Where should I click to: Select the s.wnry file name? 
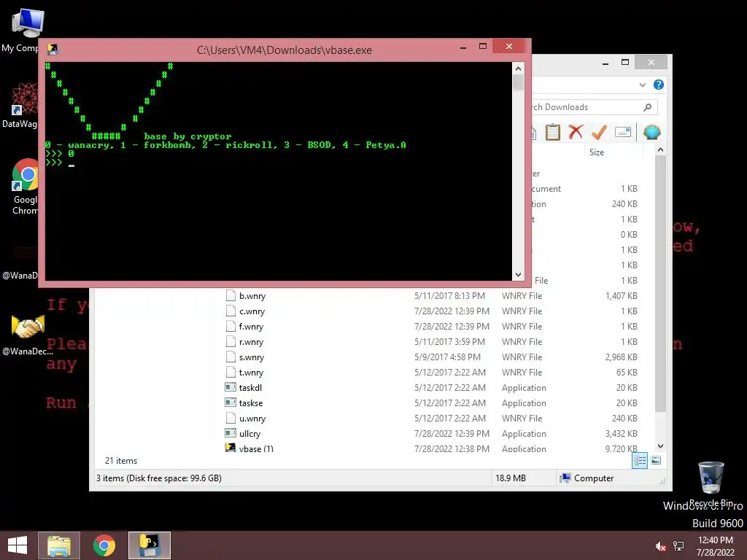pyautogui.click(x=252, y=357)
